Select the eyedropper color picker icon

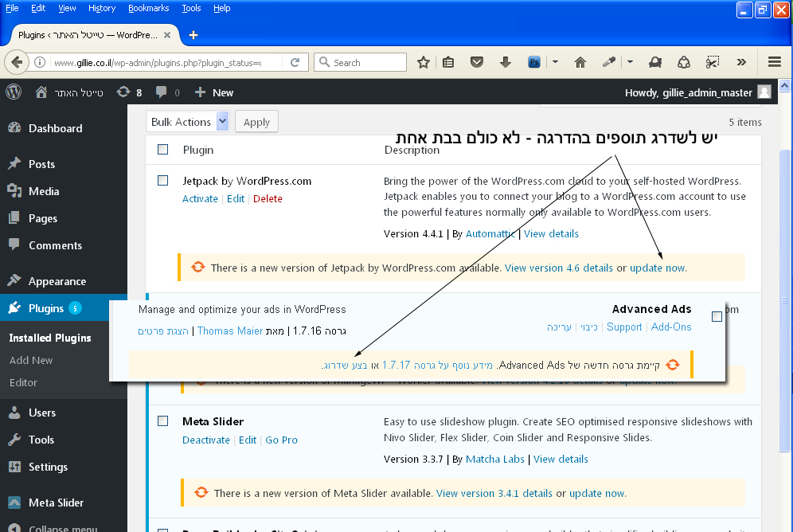pyautogui.click(x=608, y=62)
